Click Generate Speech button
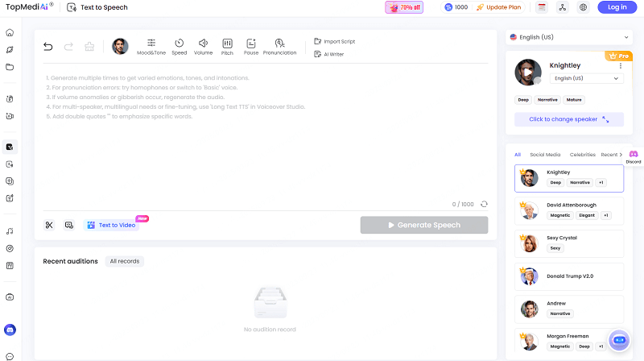The height and width of the screenshot is (361, 644). (424, 225)
